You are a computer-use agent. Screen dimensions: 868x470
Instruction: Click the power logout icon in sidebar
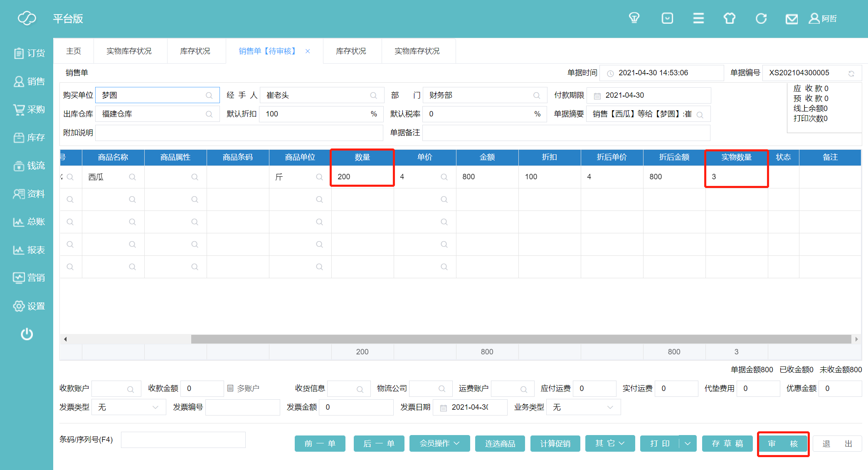[27, 334]
